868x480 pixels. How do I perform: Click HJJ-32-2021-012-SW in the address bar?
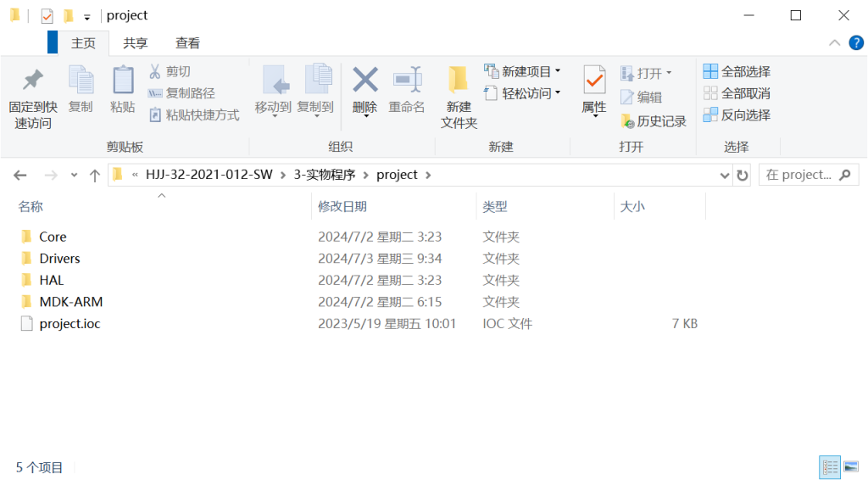tap(209, 175)
